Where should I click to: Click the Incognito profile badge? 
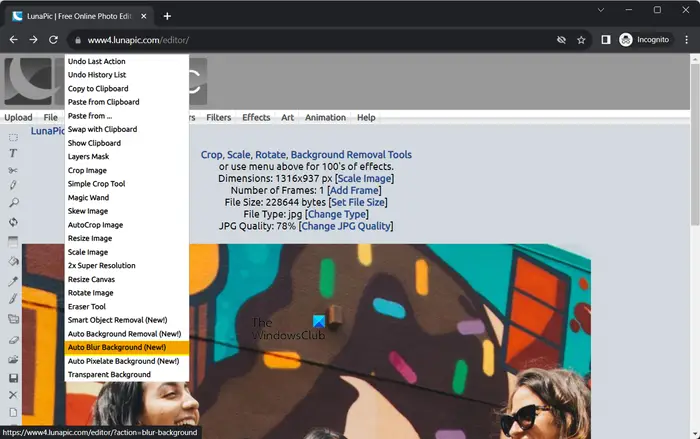(644, 40)
